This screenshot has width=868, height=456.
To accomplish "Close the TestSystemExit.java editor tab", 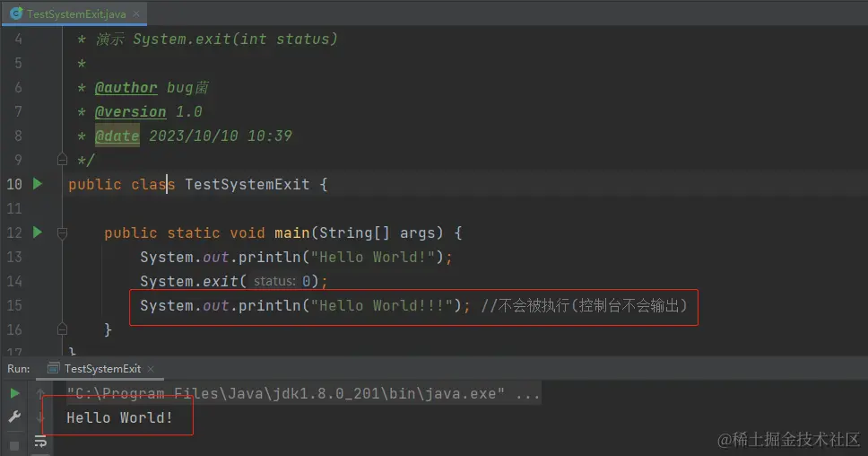I will pyautogui.click(x=136, y=13).
